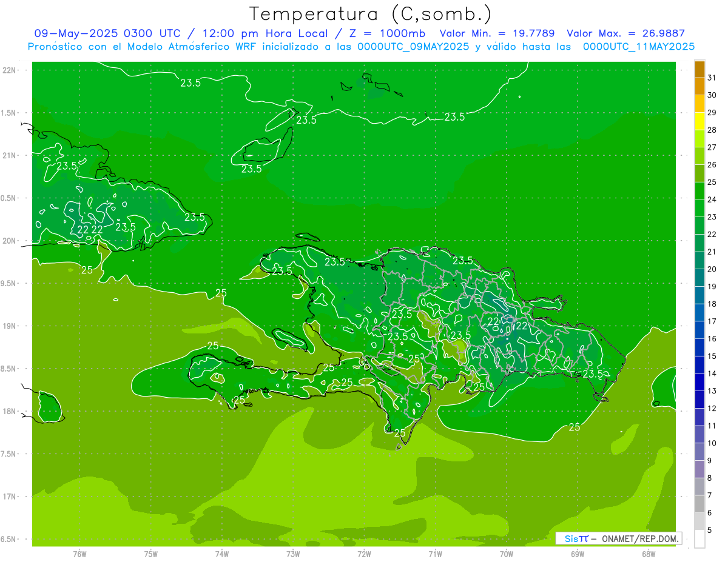Select the '0000UTC_11MAY2025' valid-until time
The image size is (728, 562).
[x=639, y=47]
